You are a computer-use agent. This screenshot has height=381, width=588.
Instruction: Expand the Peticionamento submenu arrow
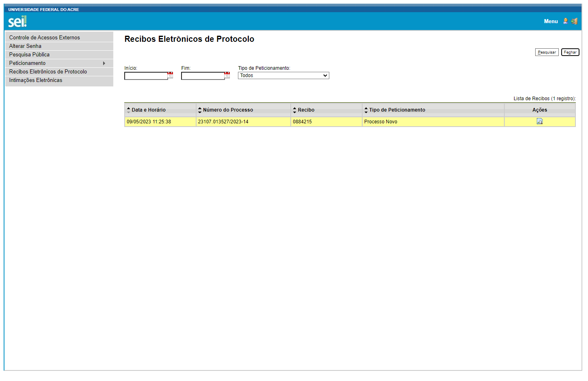pos(104,63)
